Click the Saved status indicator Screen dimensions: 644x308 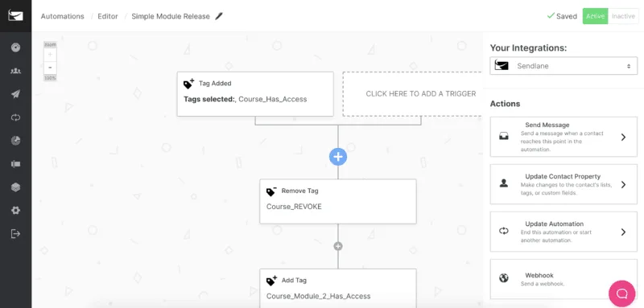(562, 16)
